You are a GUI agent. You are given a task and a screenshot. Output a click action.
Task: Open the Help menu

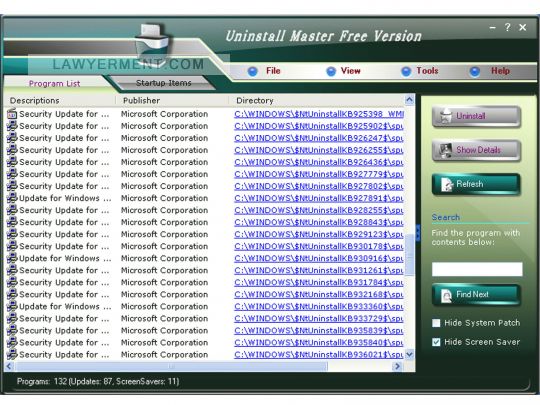pyautogui.click(x=500, y=71)
